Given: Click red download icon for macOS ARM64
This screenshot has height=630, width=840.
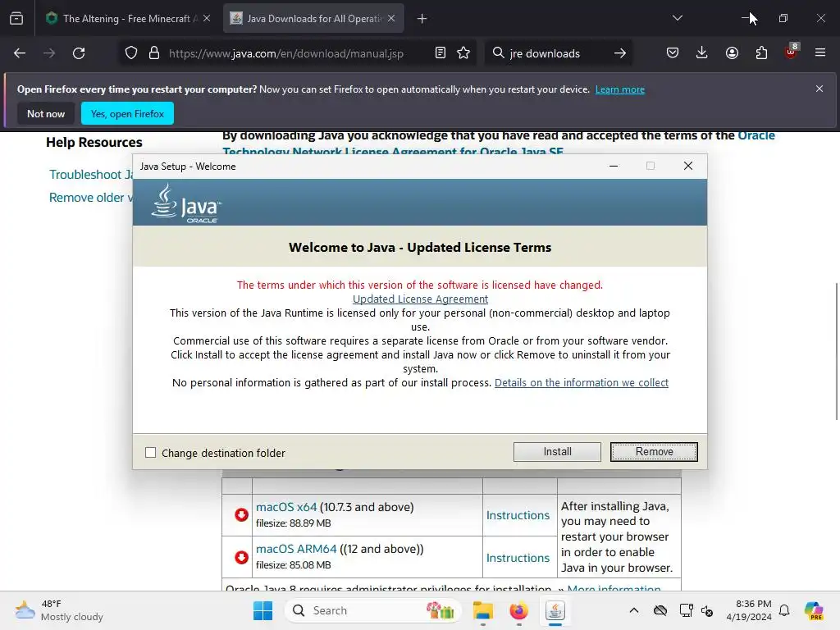Looking at the screenshot, I should tap(242, 558).
